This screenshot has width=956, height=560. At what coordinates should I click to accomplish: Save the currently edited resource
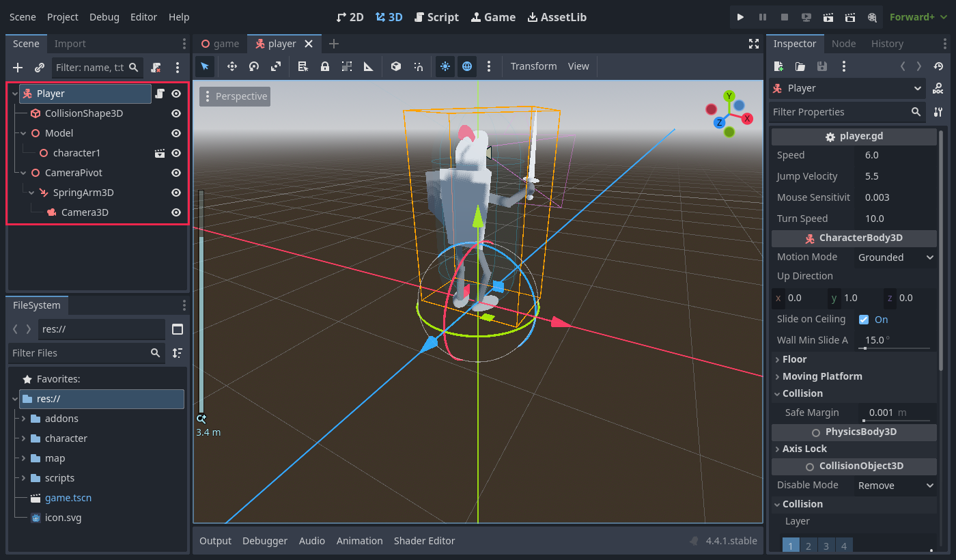click(x=822, y=66)
